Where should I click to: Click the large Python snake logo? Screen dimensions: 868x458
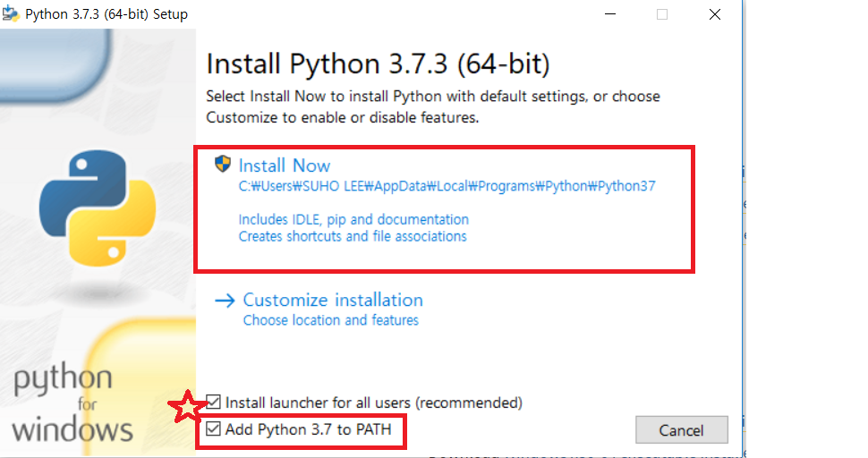tap(98, 208)
